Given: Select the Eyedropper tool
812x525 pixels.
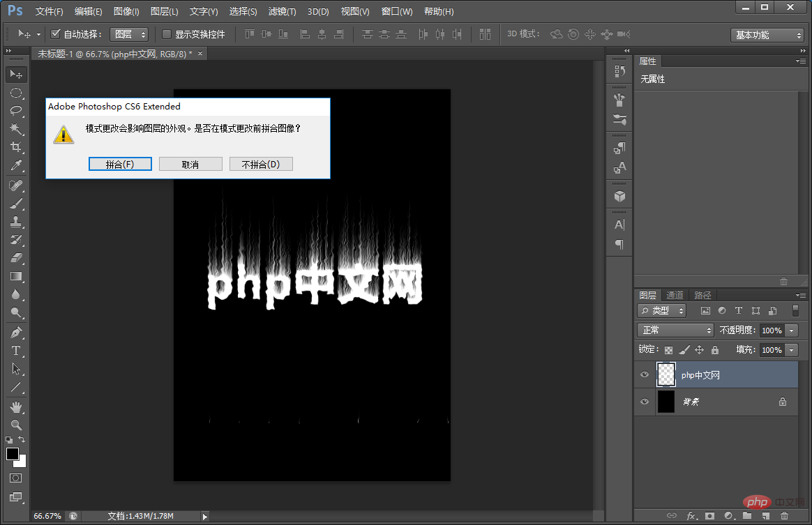Looking at the screenshot, I should (x=16, y=165).
